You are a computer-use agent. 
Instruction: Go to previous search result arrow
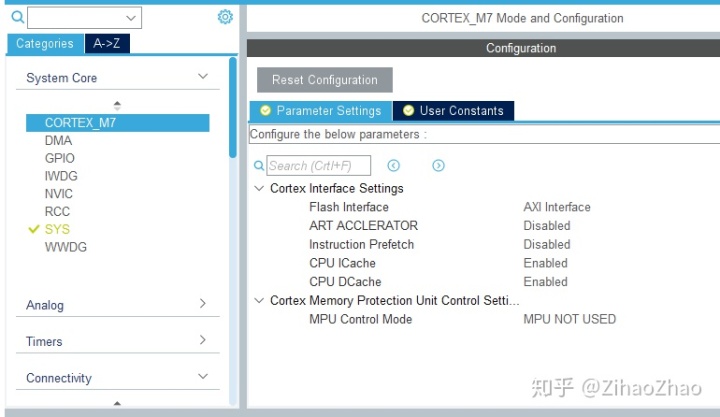tap(394, 165)
